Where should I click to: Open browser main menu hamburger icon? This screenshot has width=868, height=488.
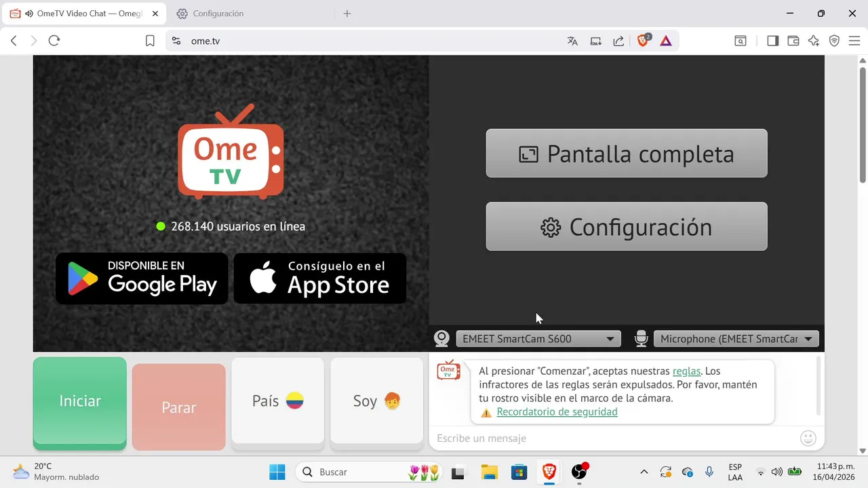click(854, 41)
